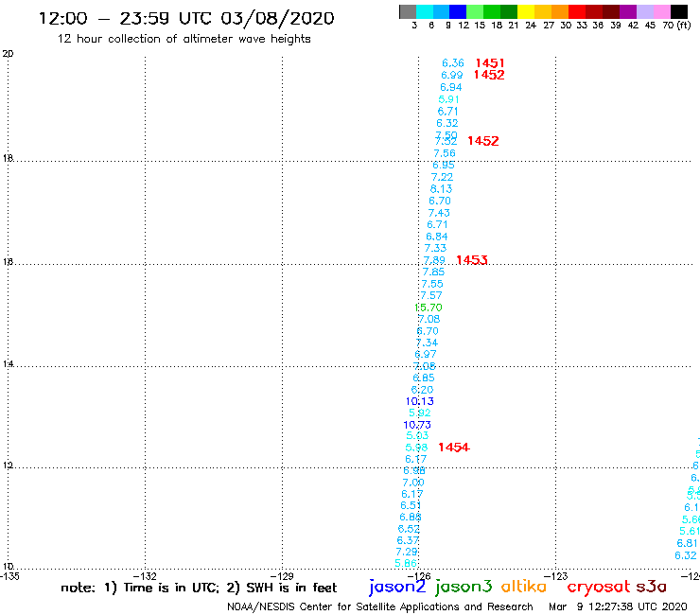Choose the pink swatch near label 70
The width and height of the screenshot is (700, 615).
point(661,11)
